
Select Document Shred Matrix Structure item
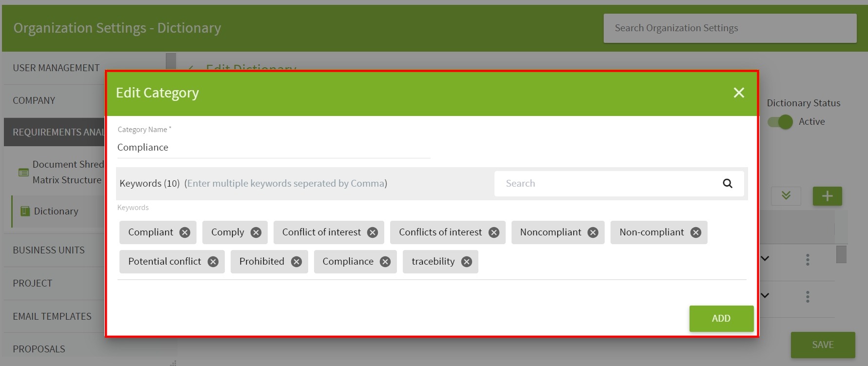pyautogui.click(x=68, y=172)
